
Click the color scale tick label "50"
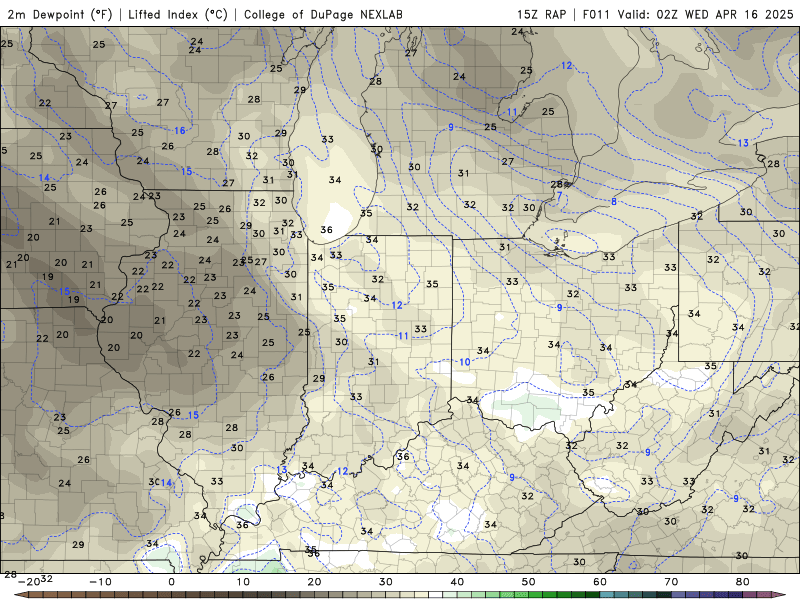(x=529, y=582)
